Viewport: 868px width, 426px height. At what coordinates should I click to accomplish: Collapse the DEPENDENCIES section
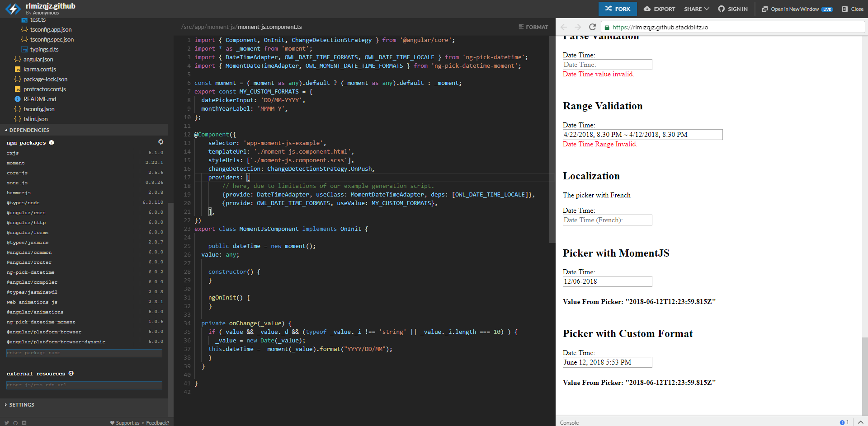click(x=27, y=130)
